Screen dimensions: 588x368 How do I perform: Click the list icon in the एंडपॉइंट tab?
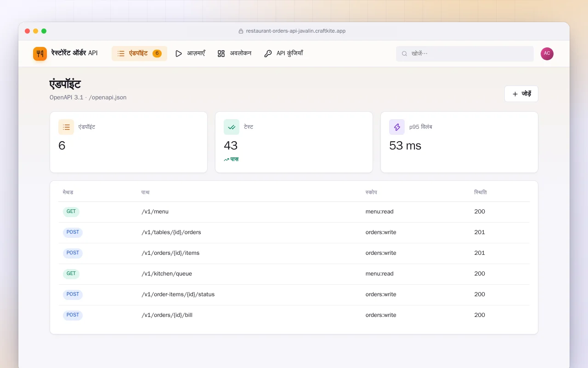point(121,54)
